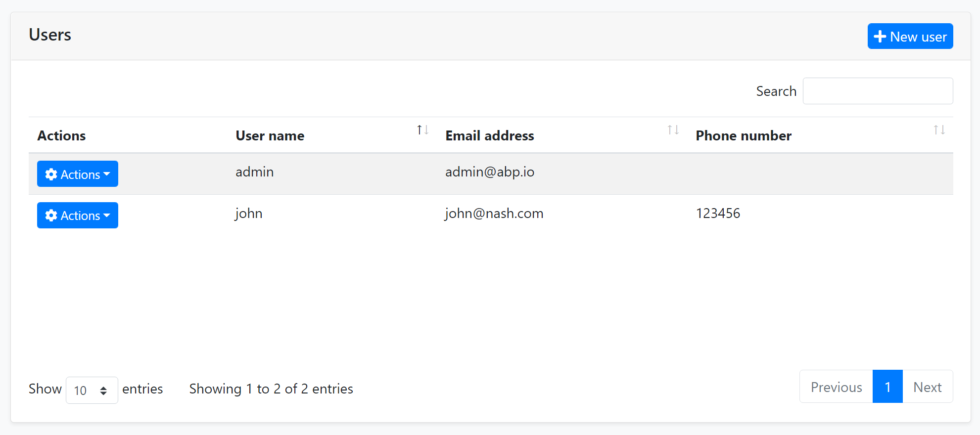Go to the Next page
Screen dimensions: 980x435
point(927,387)
